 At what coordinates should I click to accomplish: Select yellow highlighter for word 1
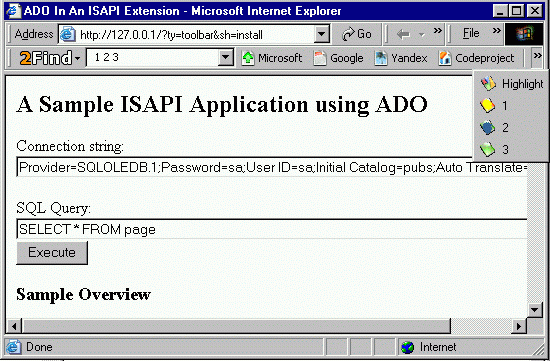point(488,105)
